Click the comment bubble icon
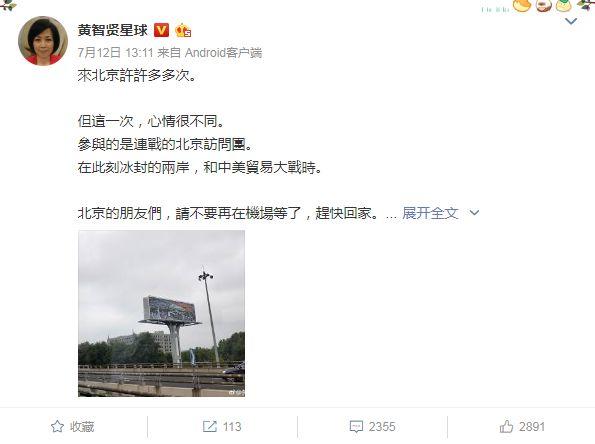595x444 pixels. [356, 427]
